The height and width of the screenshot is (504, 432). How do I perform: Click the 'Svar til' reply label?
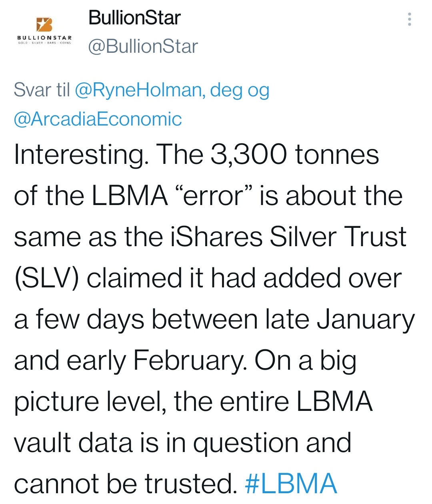(x=42, y=90)
